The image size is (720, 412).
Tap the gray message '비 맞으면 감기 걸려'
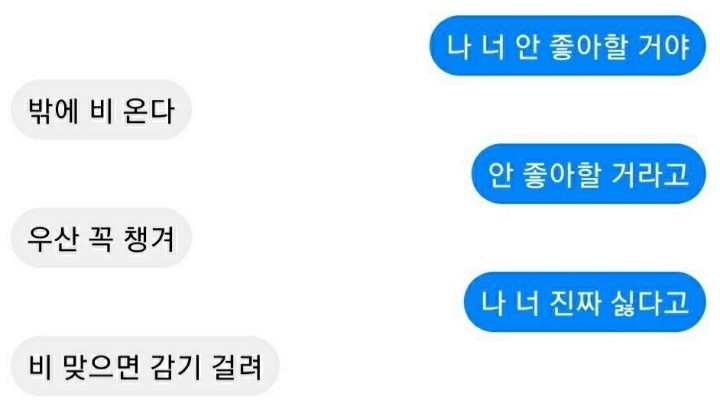point(145,366)
